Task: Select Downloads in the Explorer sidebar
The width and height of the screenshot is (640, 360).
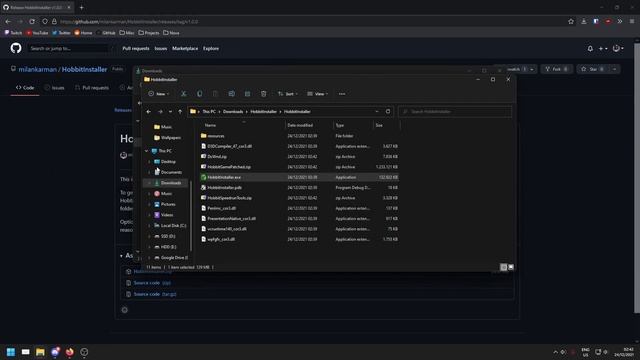Action: (167, 183)
